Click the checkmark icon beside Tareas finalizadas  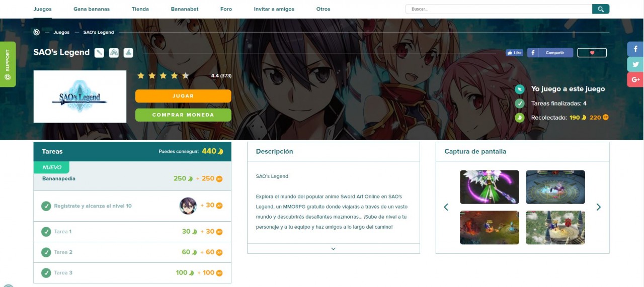[x=520, y=103]
